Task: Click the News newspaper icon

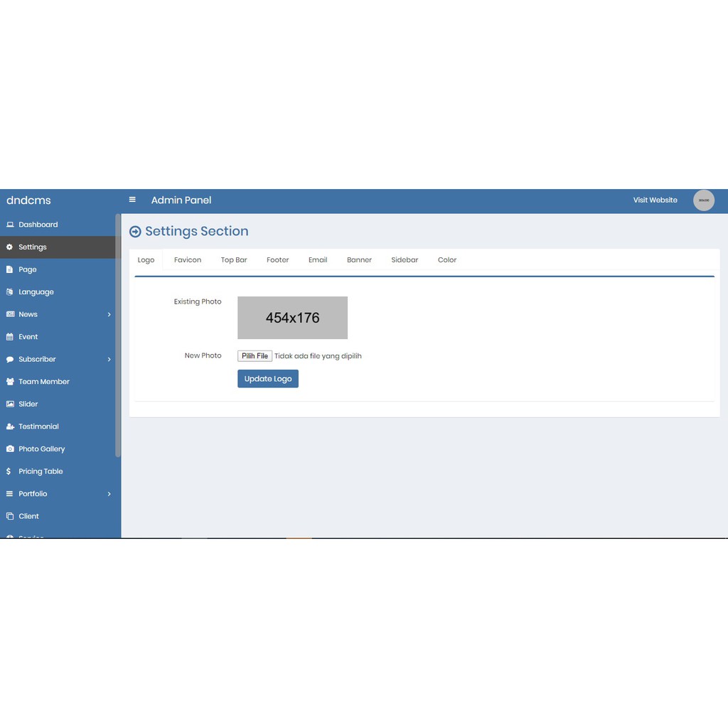Action: click(10, 314)
